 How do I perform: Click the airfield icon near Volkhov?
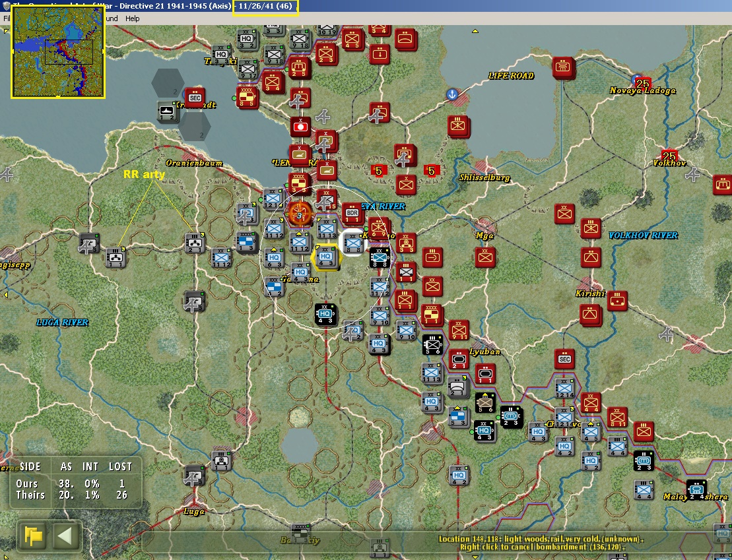point(693,175)
